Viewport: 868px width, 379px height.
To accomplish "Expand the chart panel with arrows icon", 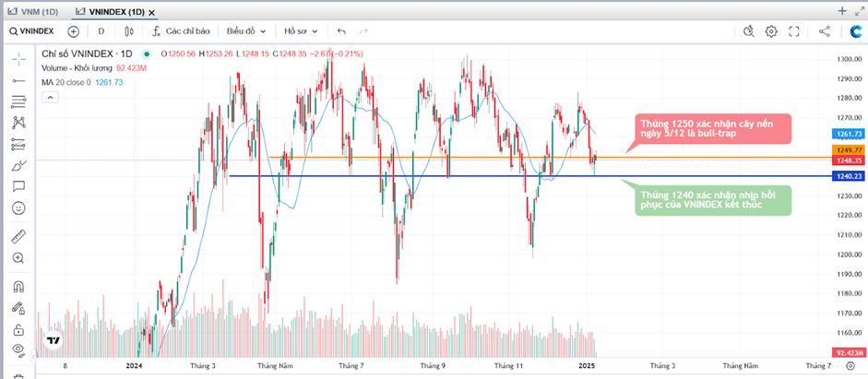I will pos(860,10).
